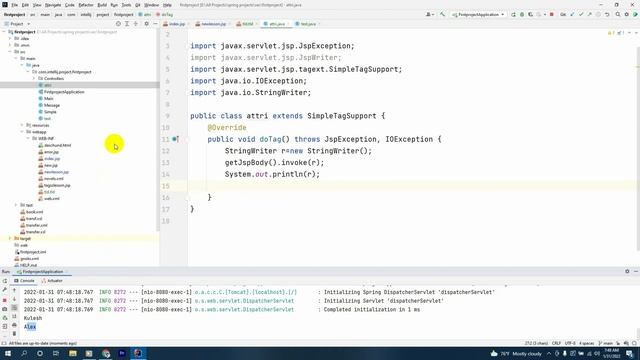640x360 pixels.
Task: Select web.xml in project tree
Action: coord(49,198)
